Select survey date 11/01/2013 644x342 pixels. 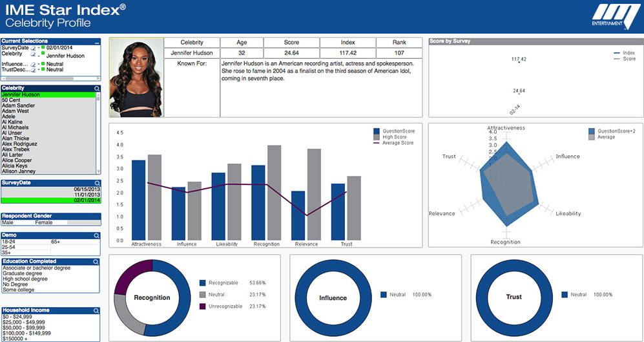tap(50, 195)
